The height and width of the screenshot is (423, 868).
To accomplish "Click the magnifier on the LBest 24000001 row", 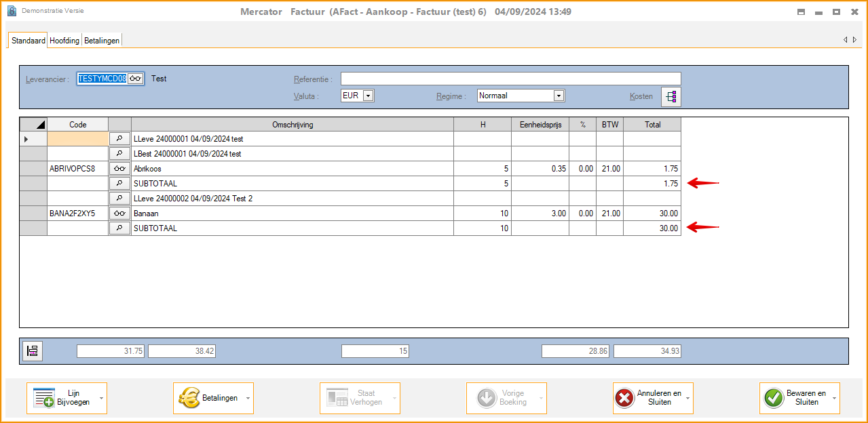I will click(x=119, y=154).
